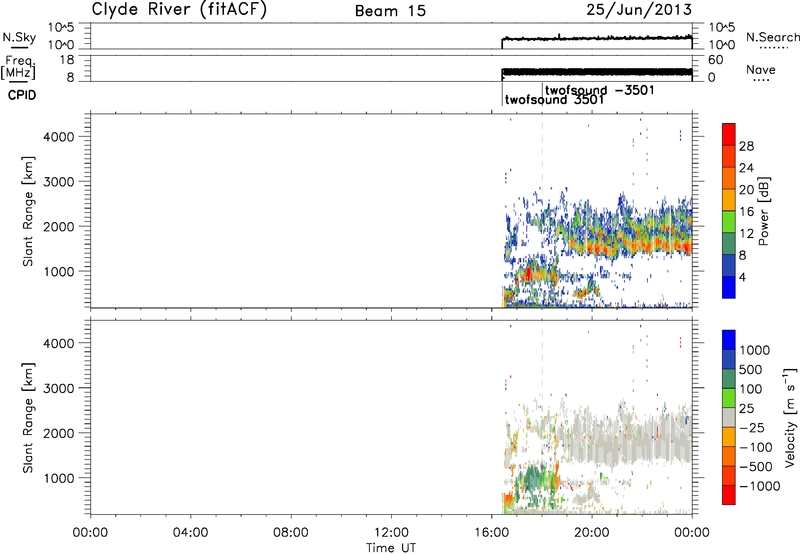
Task: Click the "00:00" label at axis start
Action: point(90,533)
